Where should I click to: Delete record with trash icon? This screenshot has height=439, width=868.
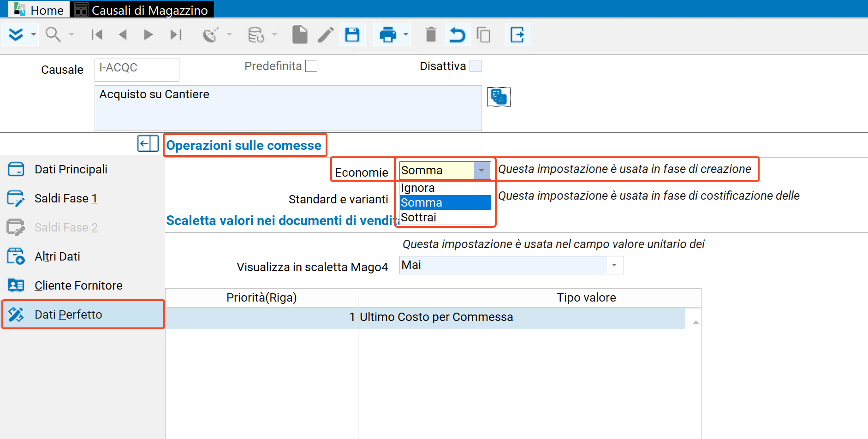tap(431, 35)
